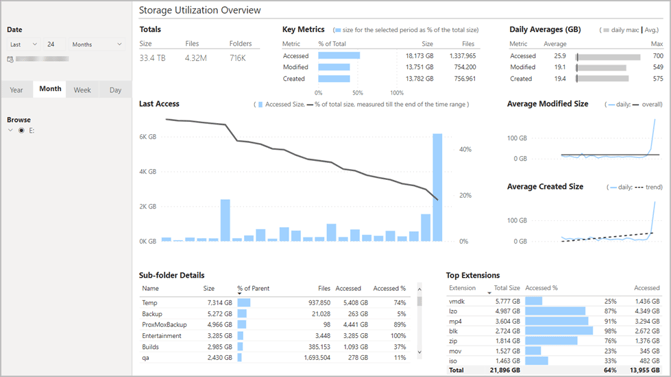Click the up arrow of the Sub-folder scrollbar
The height and width of the screenshot is (377, 671).
click(419, 290)
